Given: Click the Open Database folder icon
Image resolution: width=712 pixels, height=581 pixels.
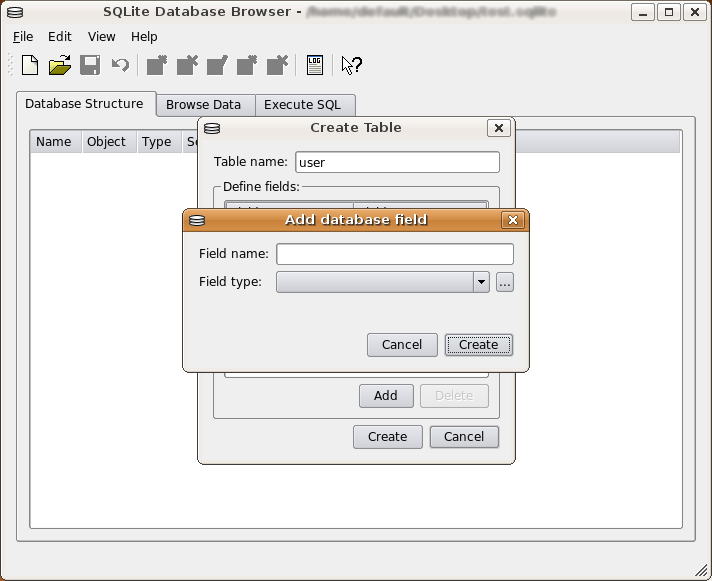Looking at the screenshot, I should coord(60,66).
